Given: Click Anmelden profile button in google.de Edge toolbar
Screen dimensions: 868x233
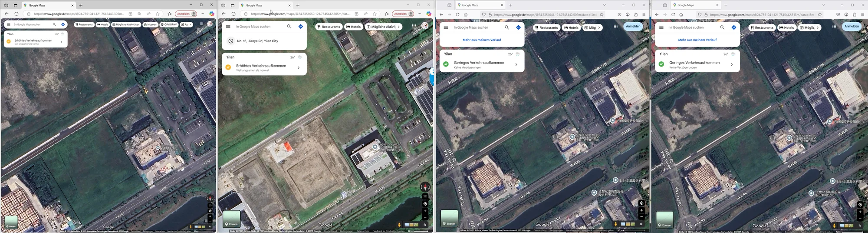Looking at the screenshot, I should pos(186,14).
